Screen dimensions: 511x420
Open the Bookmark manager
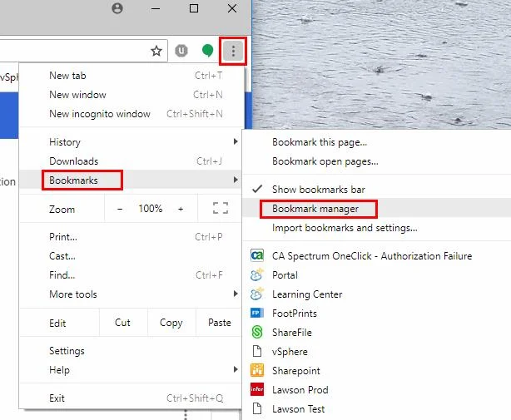pyautogui.click(x=376, y=209)
